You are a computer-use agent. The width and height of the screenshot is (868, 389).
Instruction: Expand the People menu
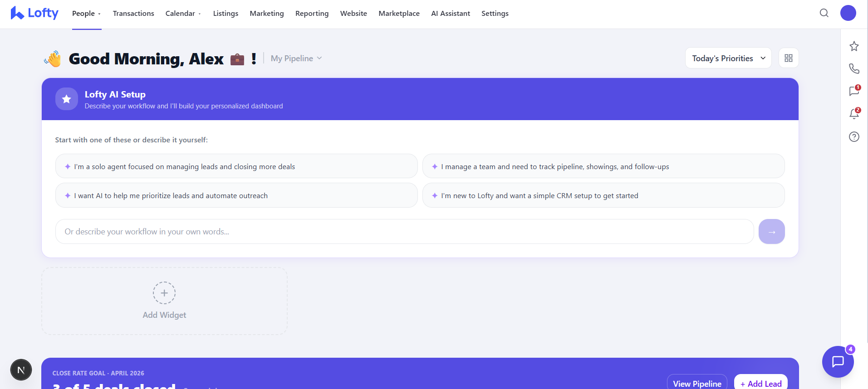coord(86,14)
